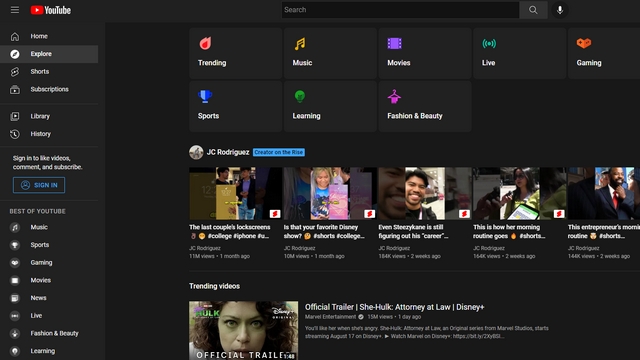Open JC Rodriguez channel avatar

[x=196, y=152]
